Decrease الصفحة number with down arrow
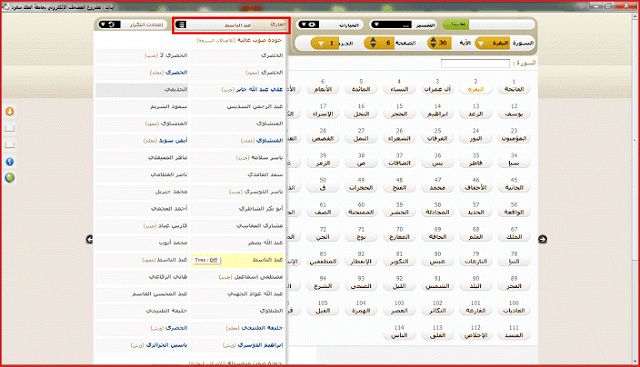This screenshot has height=367, width=640. (x=373, y=45)
